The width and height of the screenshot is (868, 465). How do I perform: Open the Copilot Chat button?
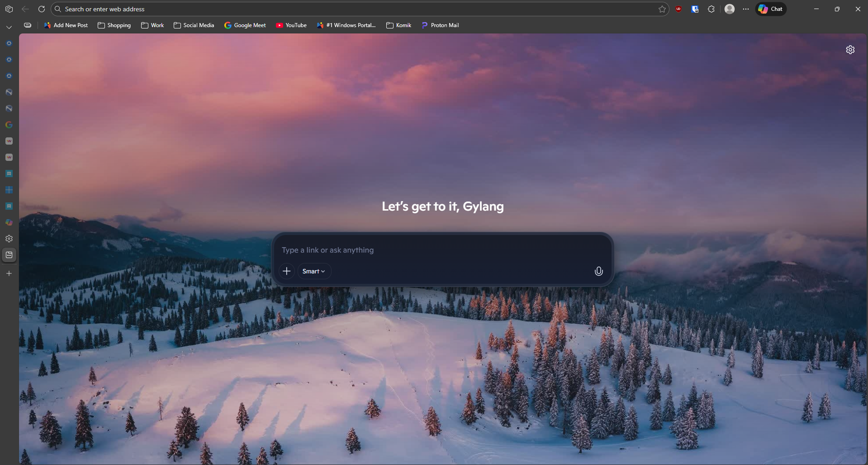771,9
